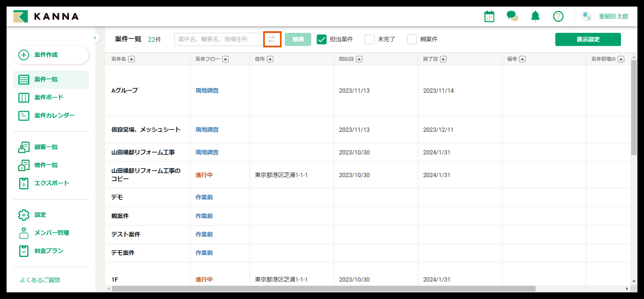Check the 親案件 checkbox

412,39
